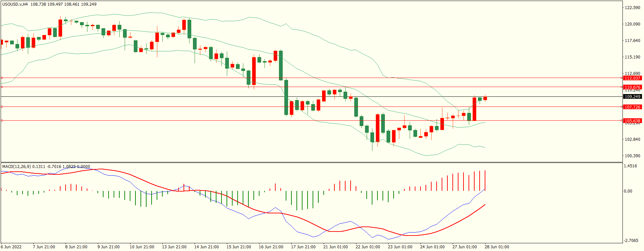644x251 pixels.
Task: Click the -2.7065 MACD scale value
Action: point(631,241)
